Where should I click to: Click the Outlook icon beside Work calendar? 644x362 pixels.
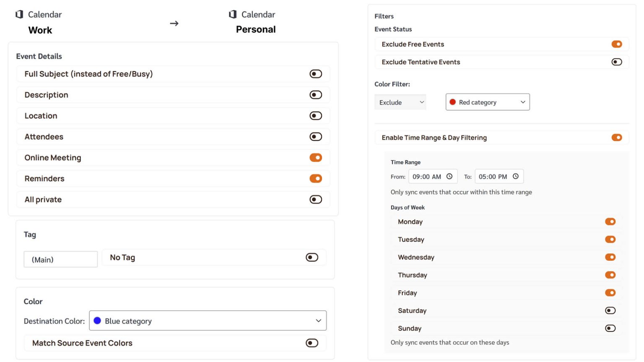19,15
